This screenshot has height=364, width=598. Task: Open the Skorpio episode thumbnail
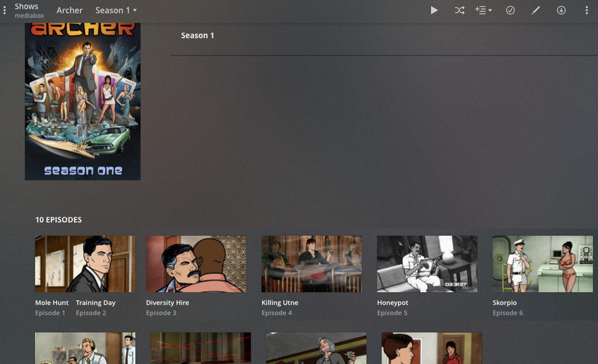543,264
